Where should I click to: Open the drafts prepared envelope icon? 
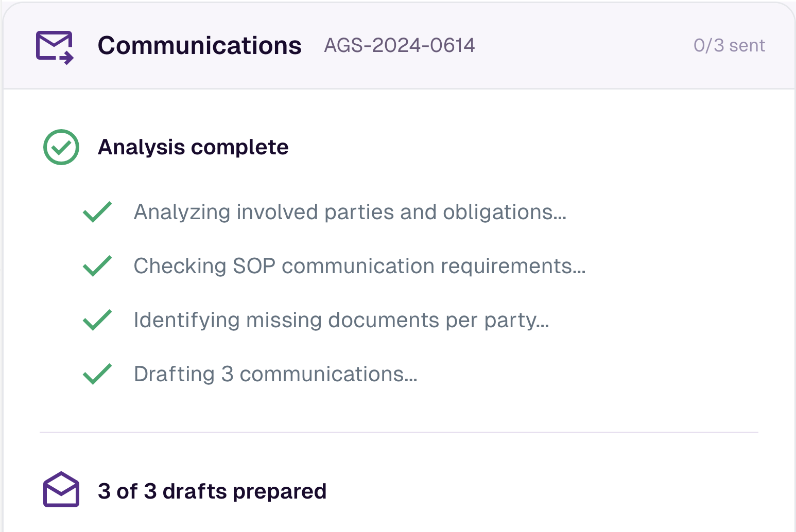tap(61, 490)
